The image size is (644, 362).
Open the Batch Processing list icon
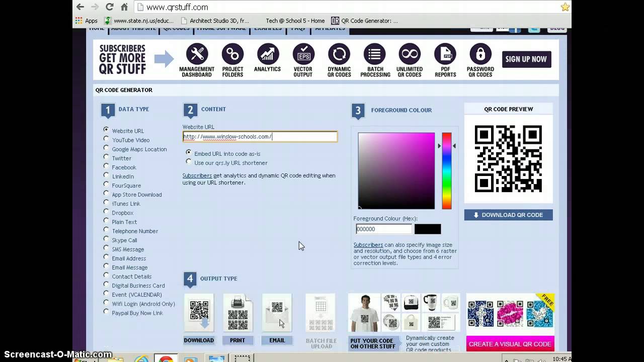click(374, 54)
